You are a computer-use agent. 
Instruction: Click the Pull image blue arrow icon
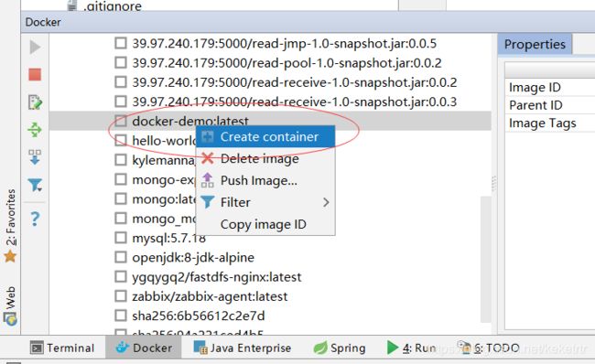point(35,157)
